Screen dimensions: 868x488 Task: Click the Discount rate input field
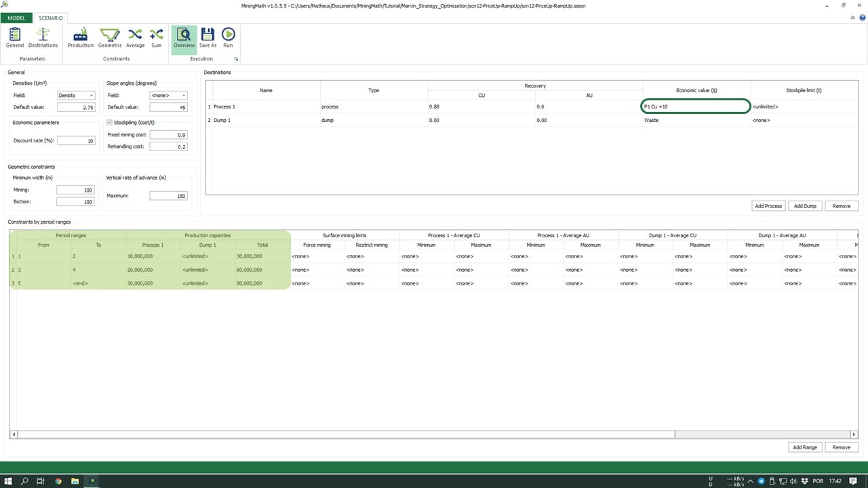(x=76, y=141)
